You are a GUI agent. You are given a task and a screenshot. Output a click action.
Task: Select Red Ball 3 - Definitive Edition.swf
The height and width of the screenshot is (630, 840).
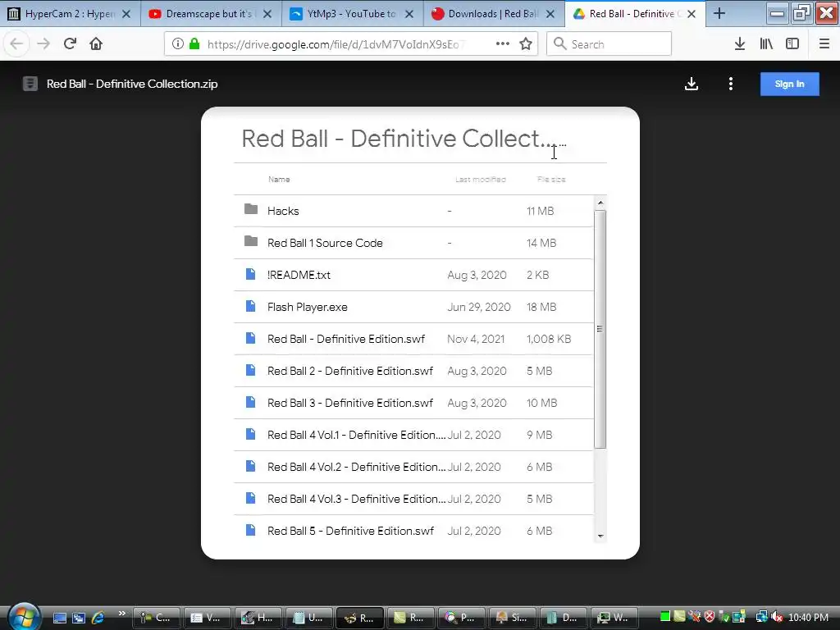pyautogui.click(x=350, y=403)
